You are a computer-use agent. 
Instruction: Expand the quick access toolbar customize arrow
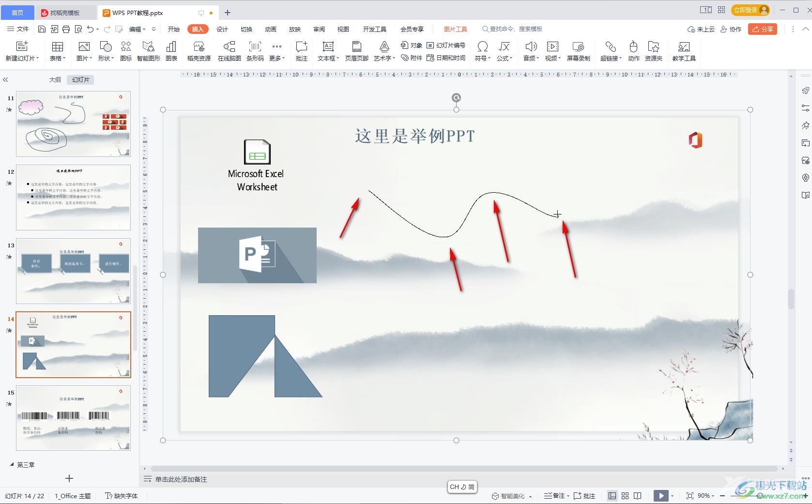[x=154, y=29]
